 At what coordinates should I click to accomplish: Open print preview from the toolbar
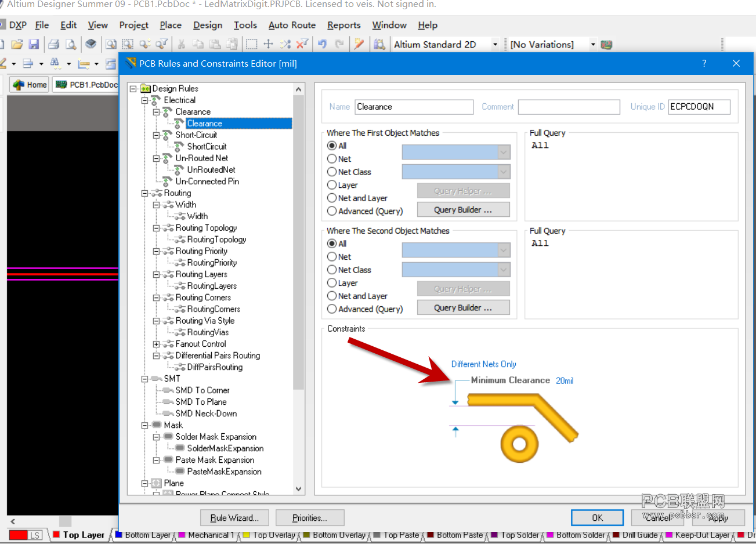71,44
